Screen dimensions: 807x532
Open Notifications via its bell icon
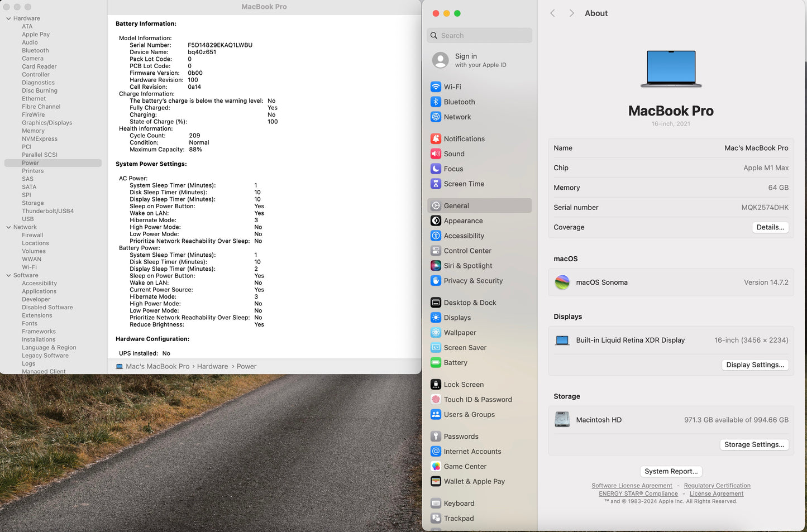pos(436,139)
